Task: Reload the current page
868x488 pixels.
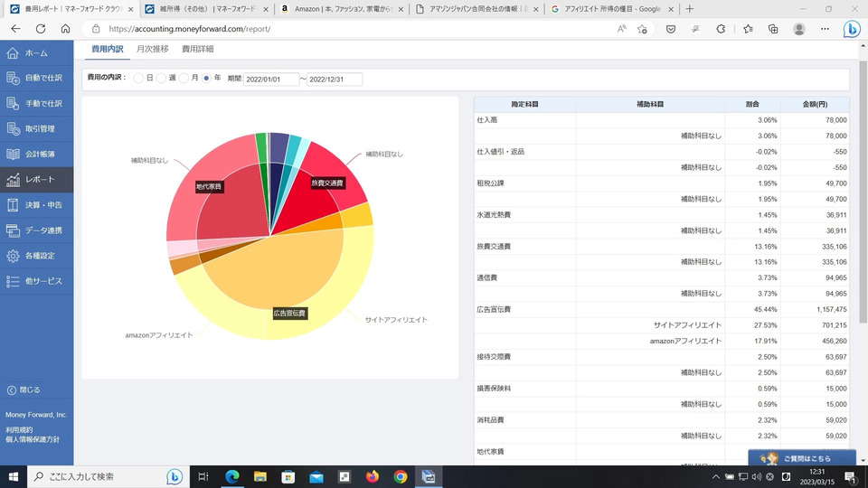Action: [x=41, y=29]
